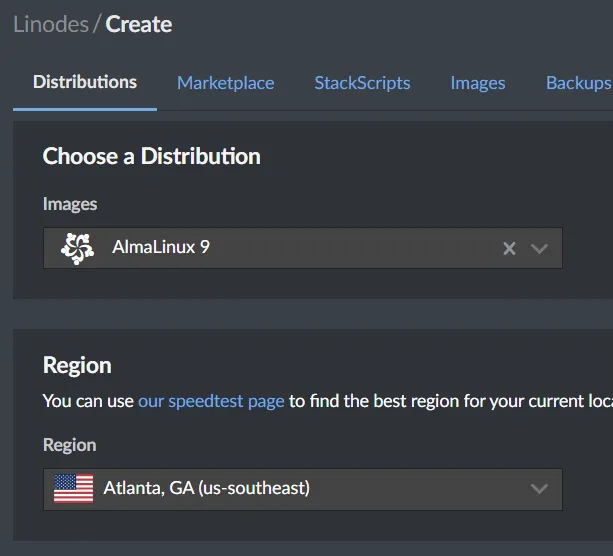Clear the selected AlmaLinux 9 image
The width and height of the screenshot is (613, 556).
(x=509, y=248)
